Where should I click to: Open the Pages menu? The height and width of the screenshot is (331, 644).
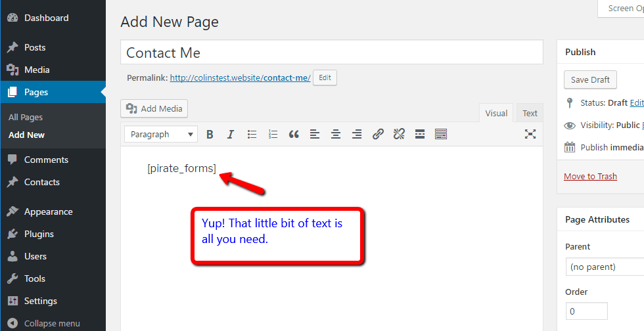53,93
